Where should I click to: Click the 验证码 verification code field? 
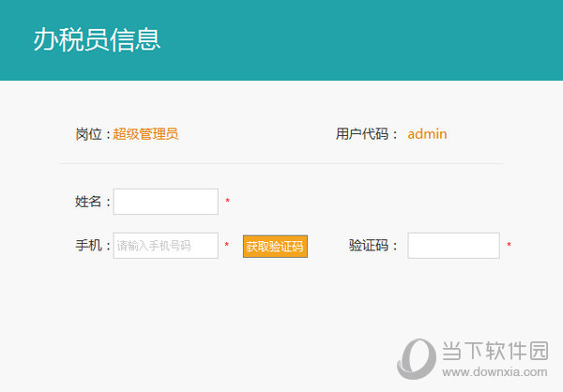[453, 246]
